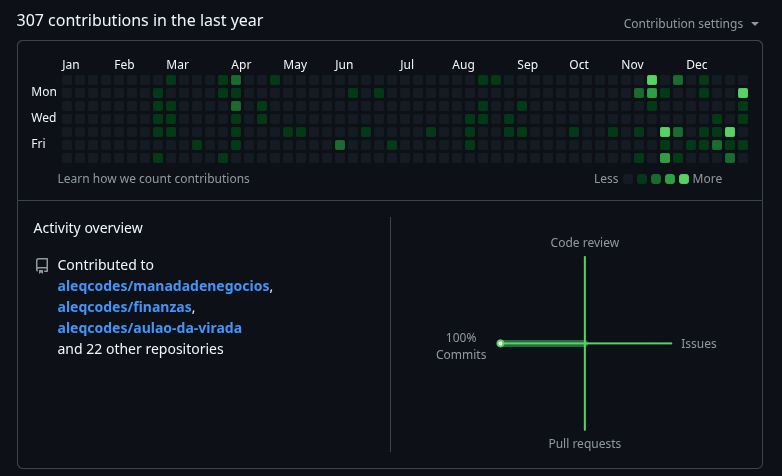Click the Pull requests axis label

(x=584, y=444)
